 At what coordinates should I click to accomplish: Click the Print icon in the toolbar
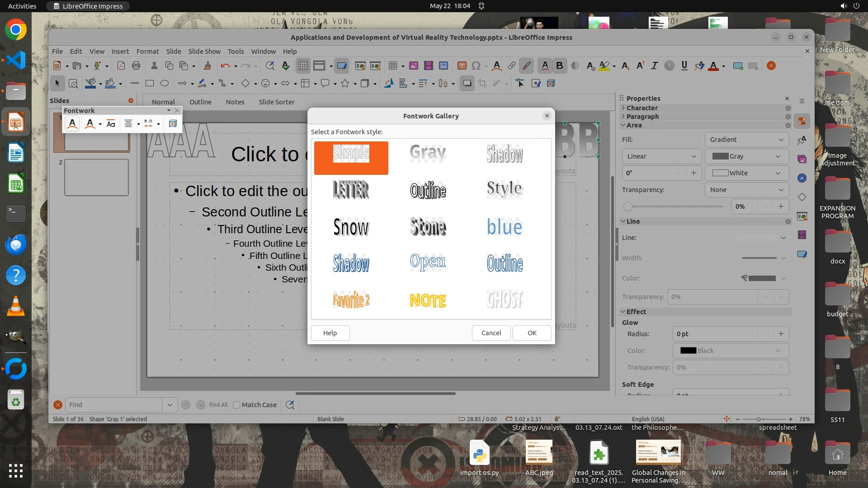(136, 66)
